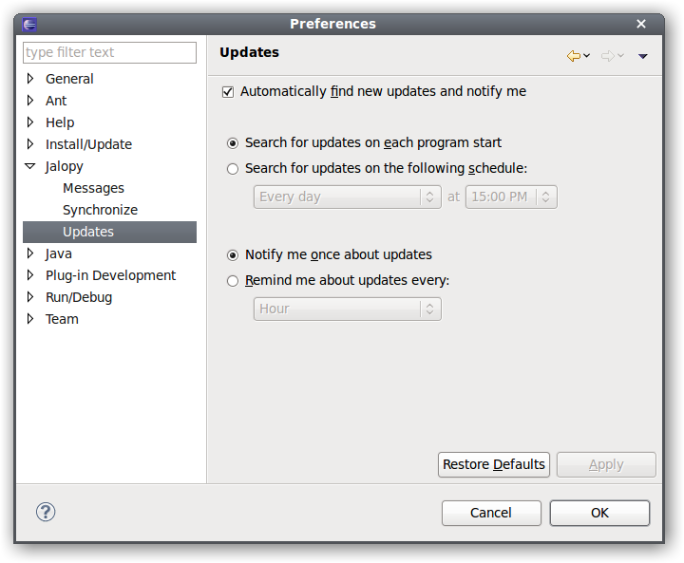Viewport: 684px width, 563px height.
Task: Click the Updates page heading
Action: coord(249,52)
